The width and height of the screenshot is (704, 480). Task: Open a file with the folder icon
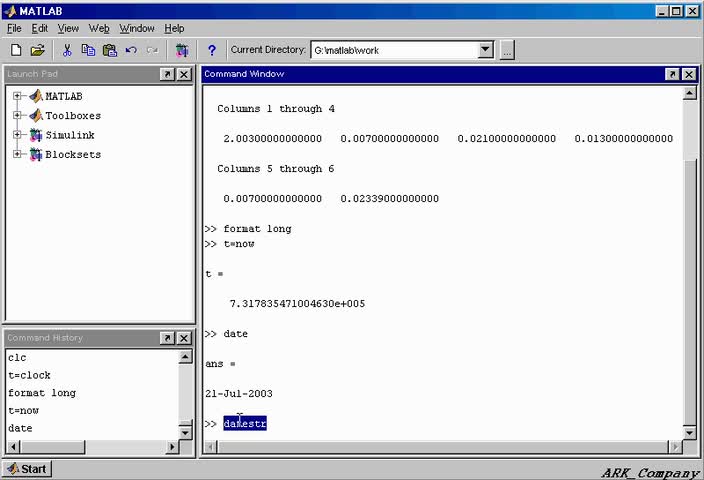[x=38, y=50]
